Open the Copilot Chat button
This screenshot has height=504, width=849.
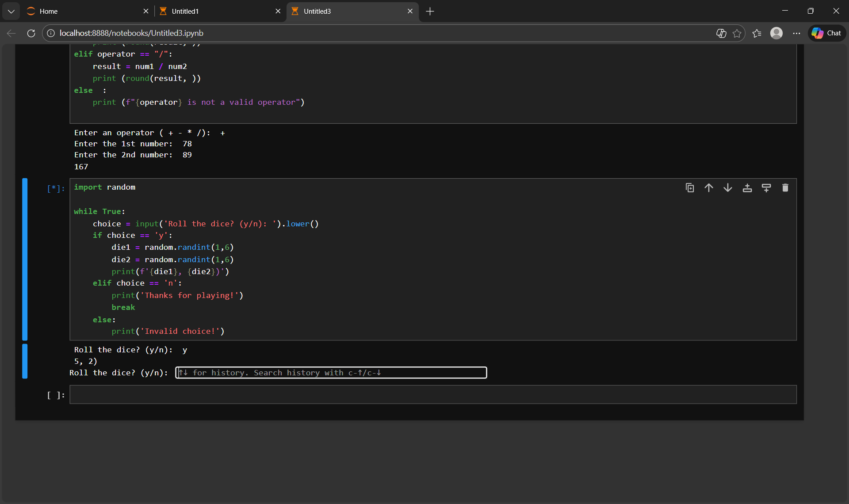click(x=827, y=33)
